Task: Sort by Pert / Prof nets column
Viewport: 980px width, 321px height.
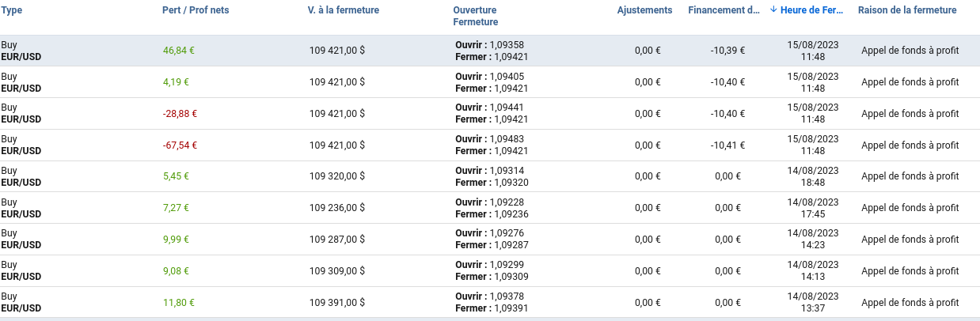Action: [196, 10]
